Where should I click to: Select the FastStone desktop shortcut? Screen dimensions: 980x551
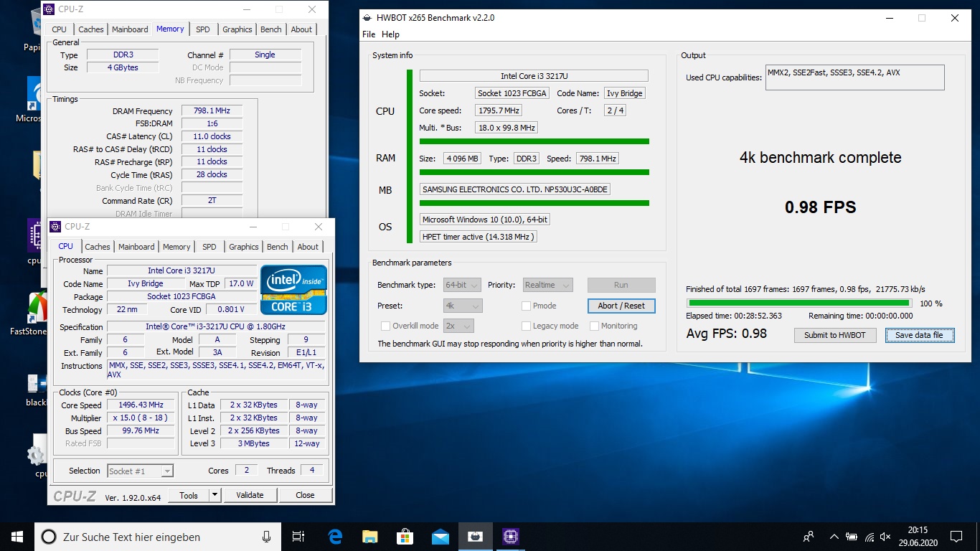coord(29,314)
